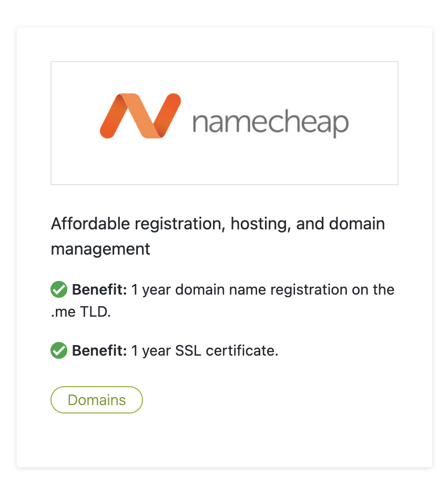This screenshot has height=484, width=448.
Task: Click the word 'management' in the description
Action: (100, 249)
